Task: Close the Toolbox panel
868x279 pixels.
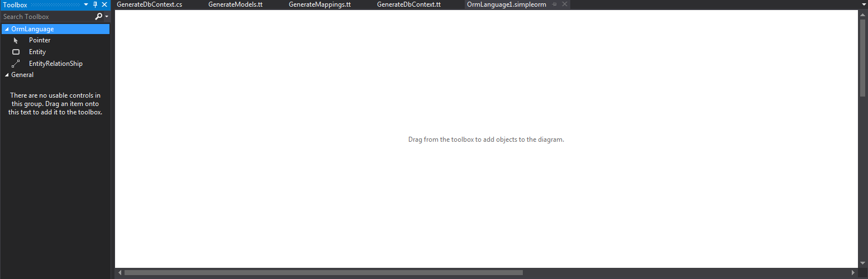Action: point(104,4)
